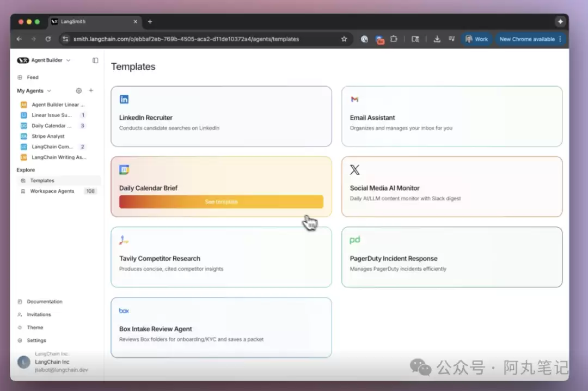588x391 pixels.
Task: Open a new browser tab
Action: [x=150, y=22]
